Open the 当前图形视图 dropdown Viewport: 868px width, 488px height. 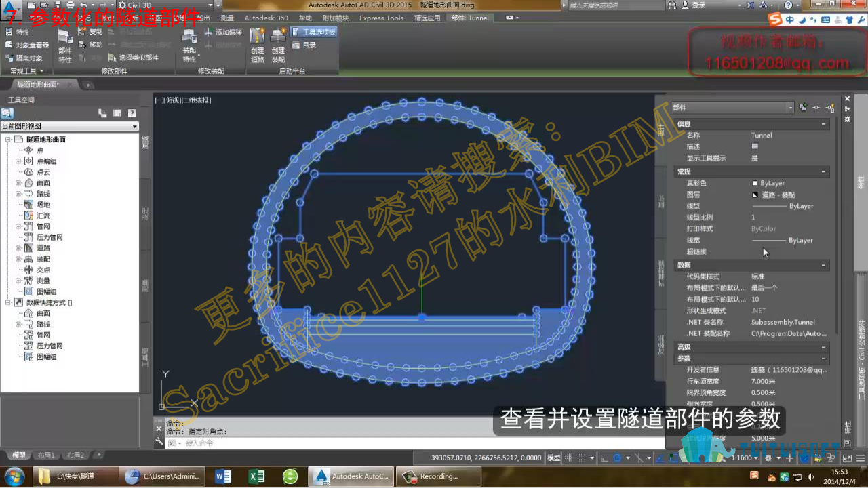coord(69,126)
